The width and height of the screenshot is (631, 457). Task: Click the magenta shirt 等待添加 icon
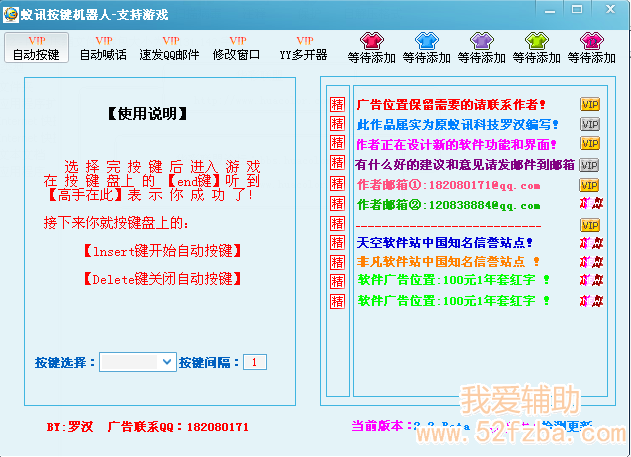tap(592, 40)
